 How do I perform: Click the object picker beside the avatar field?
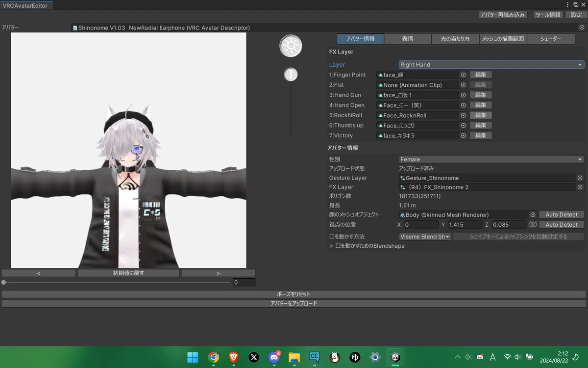(x=582, y=28)
